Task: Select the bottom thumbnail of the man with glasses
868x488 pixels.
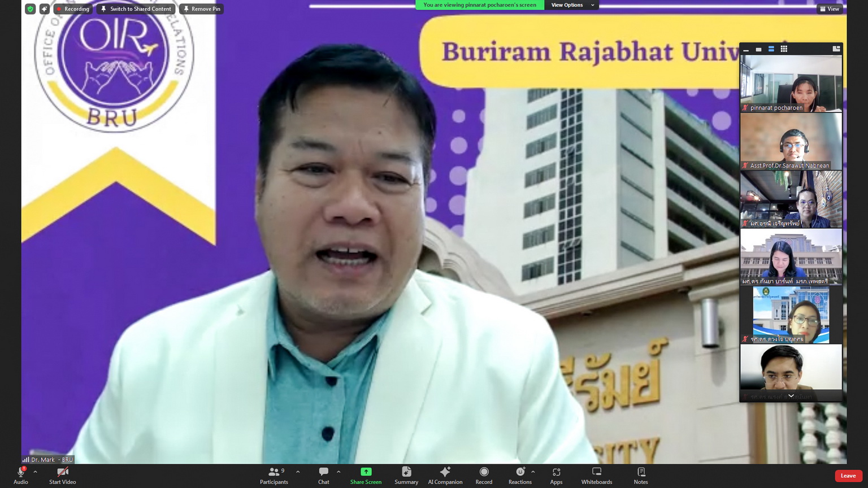Action: 791,373
